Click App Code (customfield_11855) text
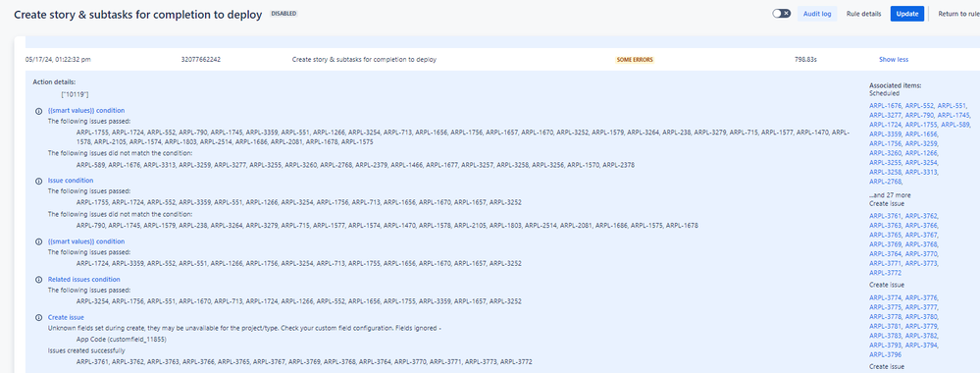Viewport: 980px width, 373px height. 122,340
